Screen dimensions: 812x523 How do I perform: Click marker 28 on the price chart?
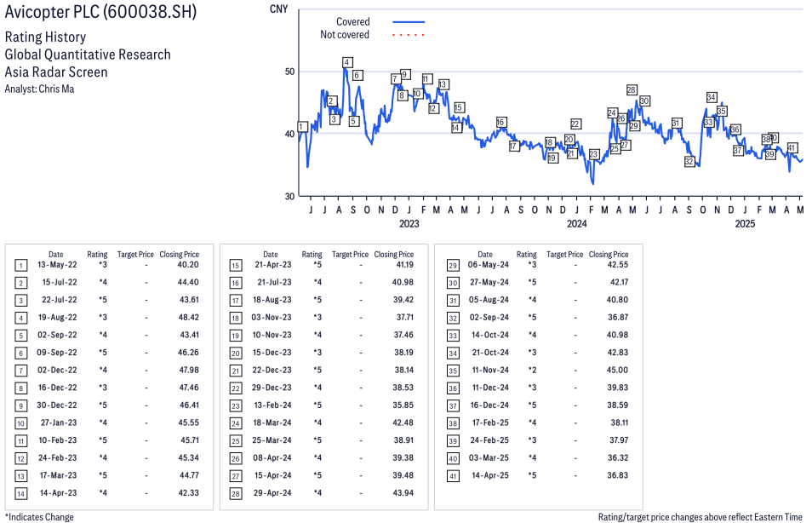[x=632, y=89]
